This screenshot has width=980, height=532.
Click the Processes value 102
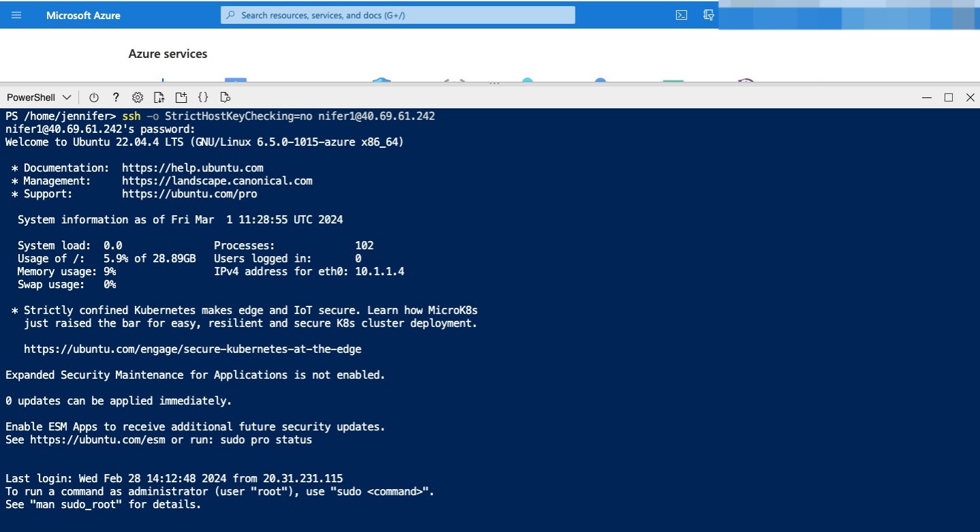tap(364, 245)
